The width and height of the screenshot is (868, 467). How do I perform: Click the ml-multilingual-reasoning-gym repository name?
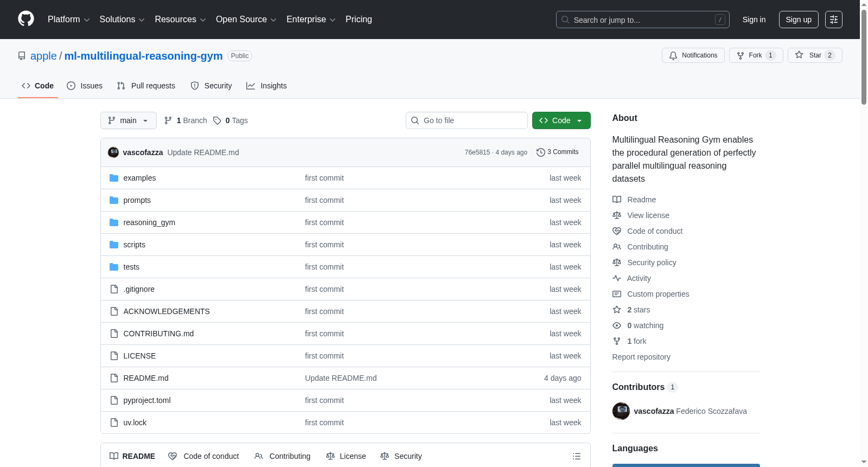tap(144, 56)
